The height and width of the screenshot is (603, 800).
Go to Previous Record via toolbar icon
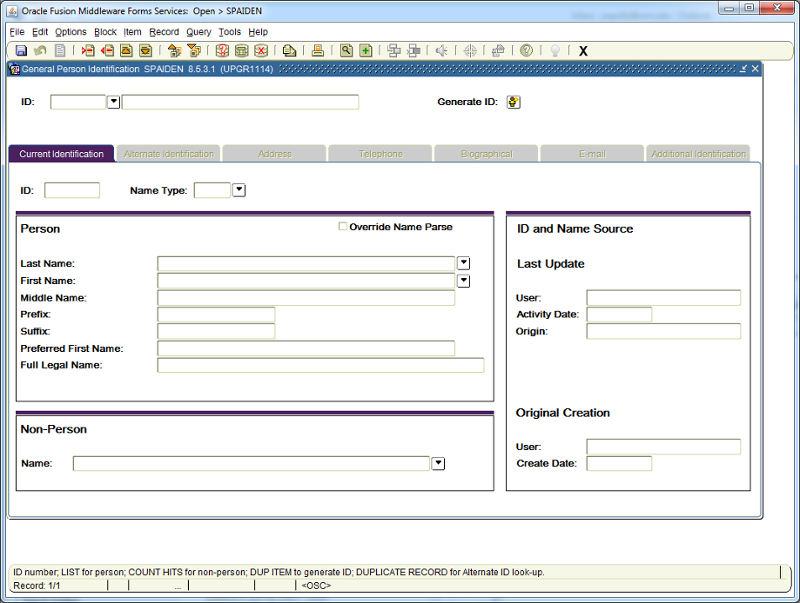tap(127, 51)
